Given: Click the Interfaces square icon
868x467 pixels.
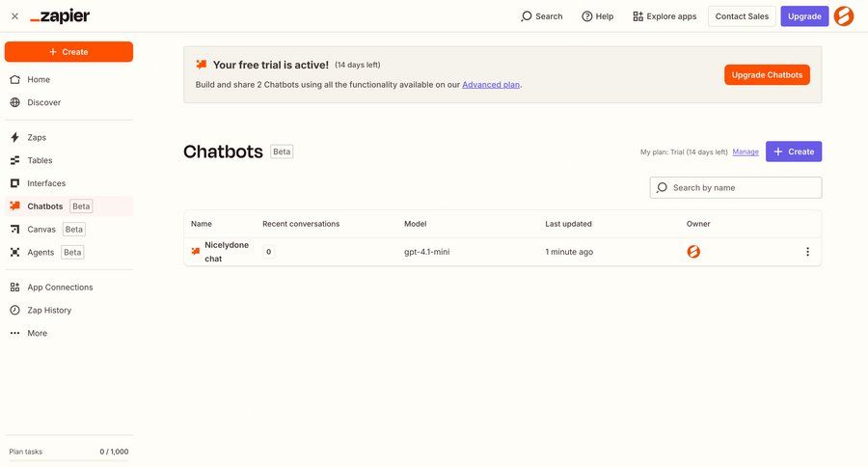Looking at the screenshot, I should [x=14, y=183].
